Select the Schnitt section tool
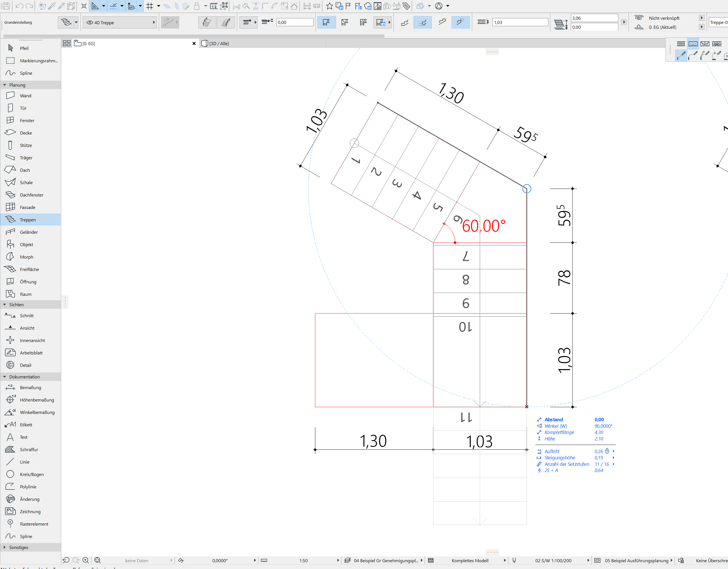Image resolution: width=728 pixels, height=569 pixels. click(27, 316)
